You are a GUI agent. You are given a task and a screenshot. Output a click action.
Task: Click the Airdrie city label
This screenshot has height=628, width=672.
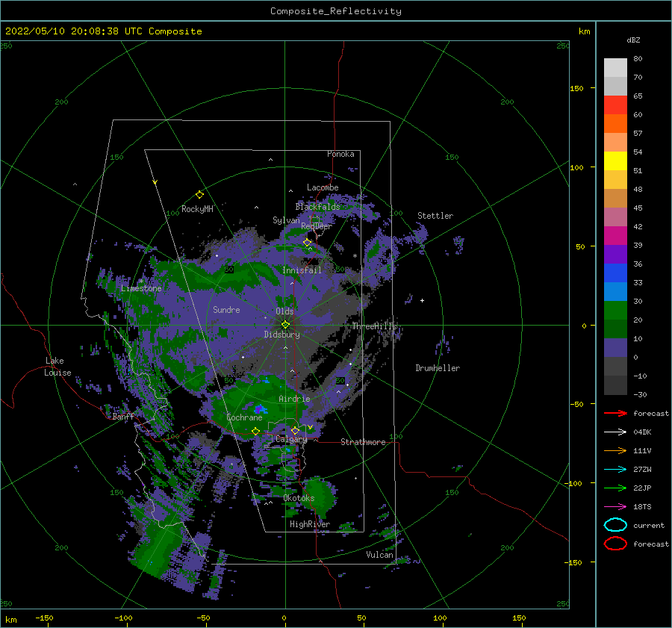coord(294,399)
